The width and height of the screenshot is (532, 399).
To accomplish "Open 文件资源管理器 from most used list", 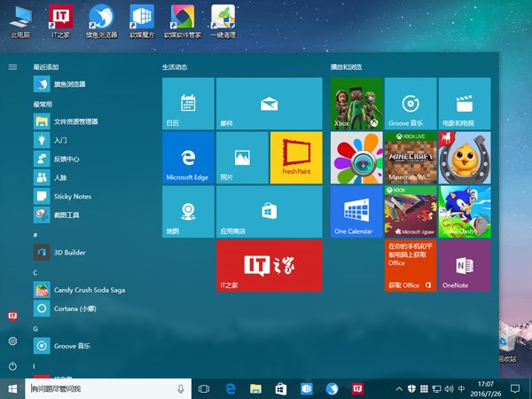I will (x=91, y=121).
